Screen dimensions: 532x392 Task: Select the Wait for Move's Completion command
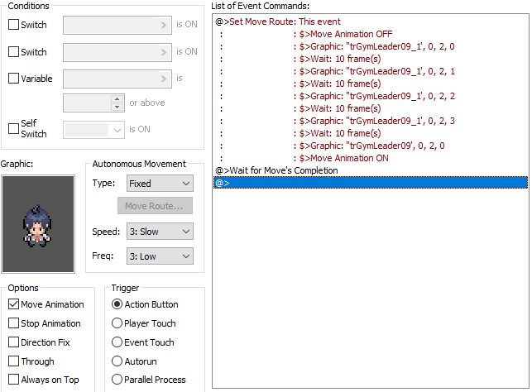click(x=276, y=170)
